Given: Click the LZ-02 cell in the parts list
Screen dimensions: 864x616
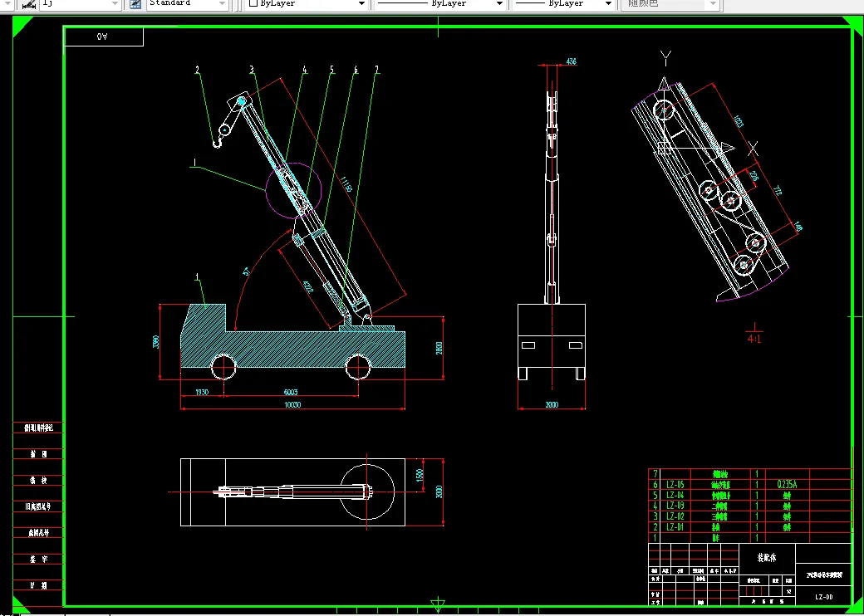Looking at the screenshot, I should click(675, 516).
